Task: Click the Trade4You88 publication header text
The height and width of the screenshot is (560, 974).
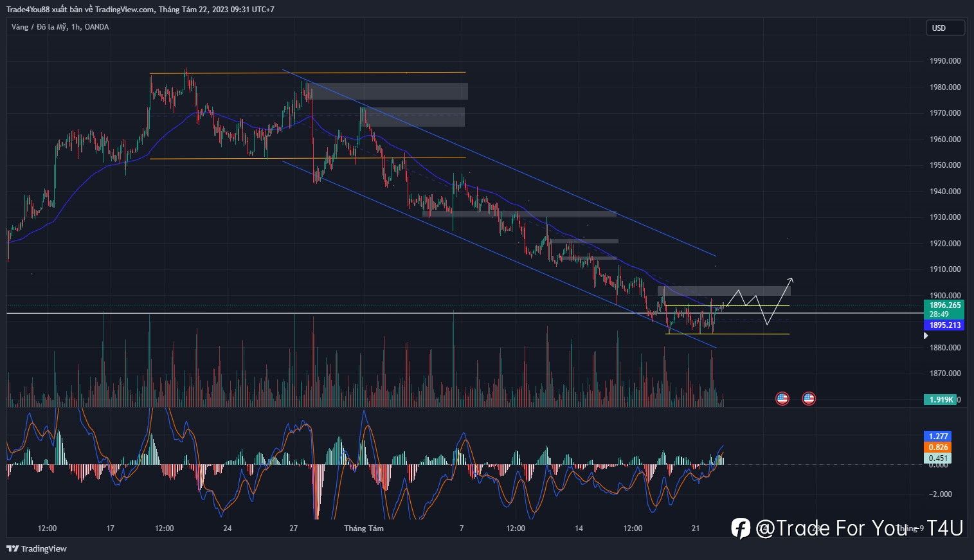Action: click(x=140, y=9)
